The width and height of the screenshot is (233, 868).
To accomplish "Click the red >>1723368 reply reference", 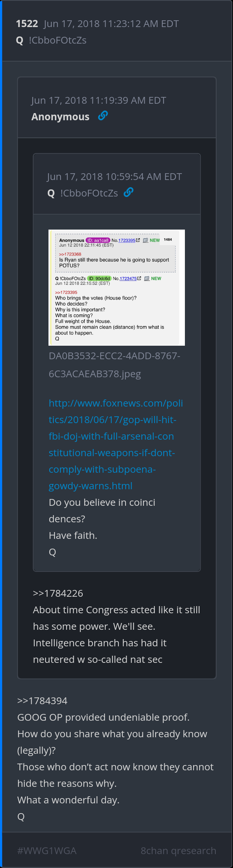I will click(x=70, y=254).
